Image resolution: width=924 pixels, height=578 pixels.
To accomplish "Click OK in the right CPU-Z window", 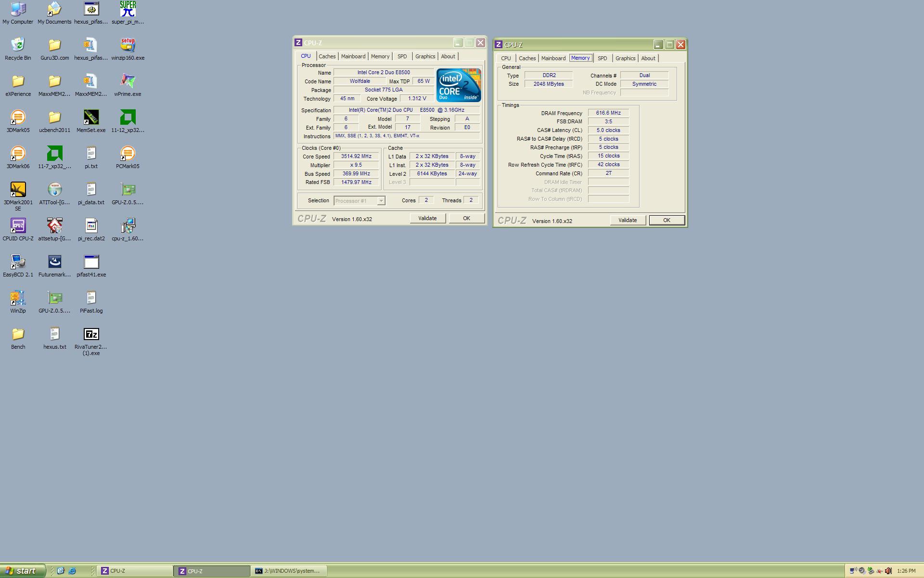I will (x=667, y=220).
